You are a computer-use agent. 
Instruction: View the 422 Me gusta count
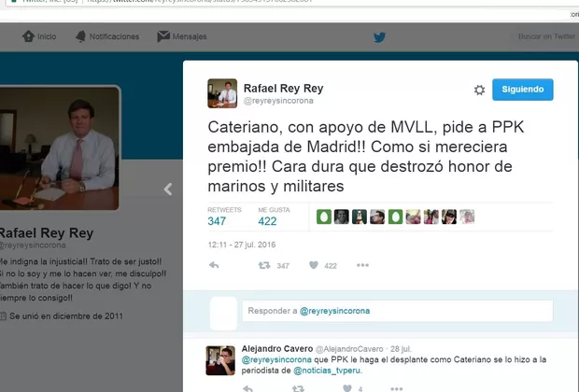(x=267, y=221)
